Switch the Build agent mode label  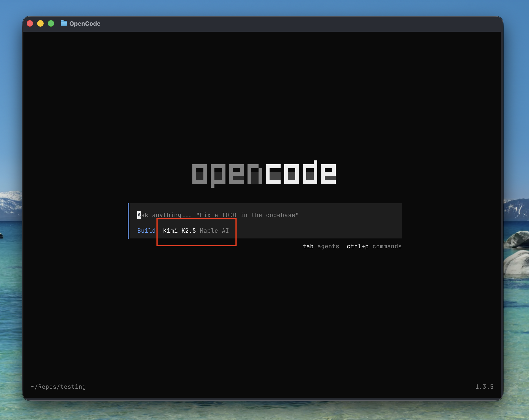[146, 231]
